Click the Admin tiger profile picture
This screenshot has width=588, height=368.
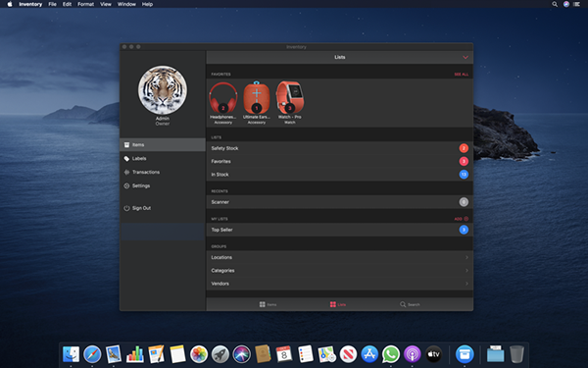point(163,90)
